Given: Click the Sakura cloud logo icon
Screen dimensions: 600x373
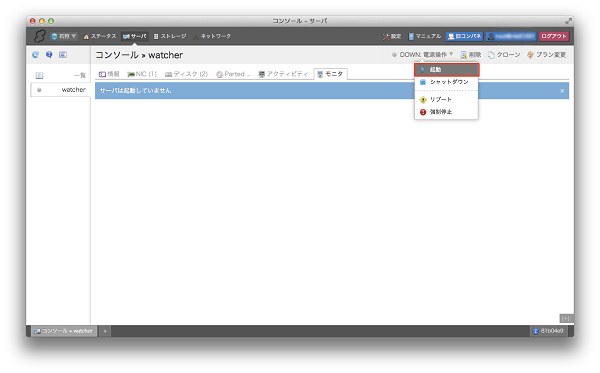Looking at the screenshot, I should [39, 36].
